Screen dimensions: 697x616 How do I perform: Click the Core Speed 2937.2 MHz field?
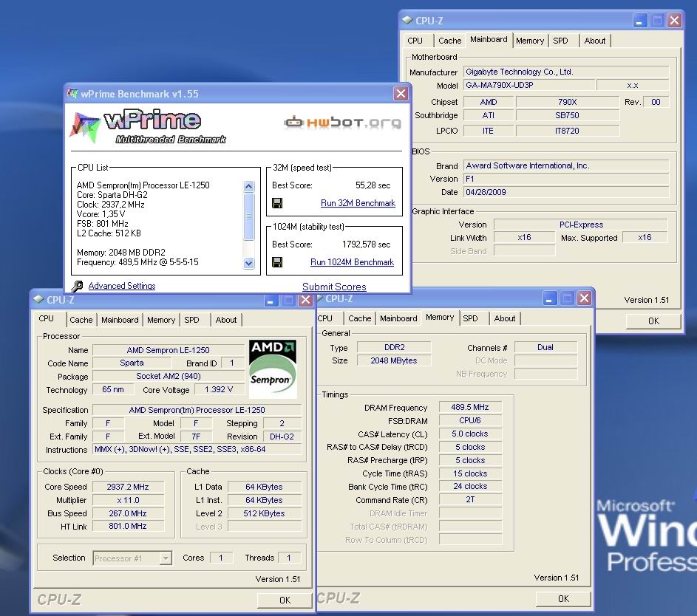click(128, 487)
